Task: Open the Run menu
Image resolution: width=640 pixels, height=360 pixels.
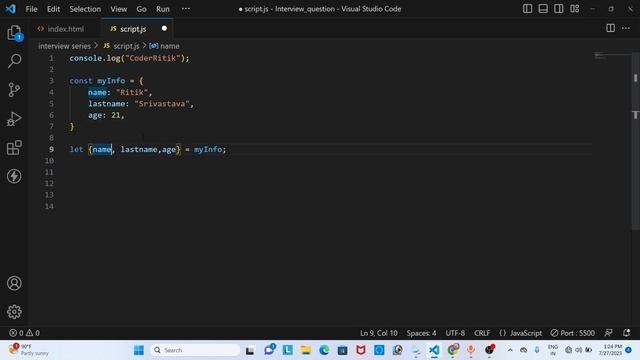Action: pyautogui.click(x=162, y=9)
